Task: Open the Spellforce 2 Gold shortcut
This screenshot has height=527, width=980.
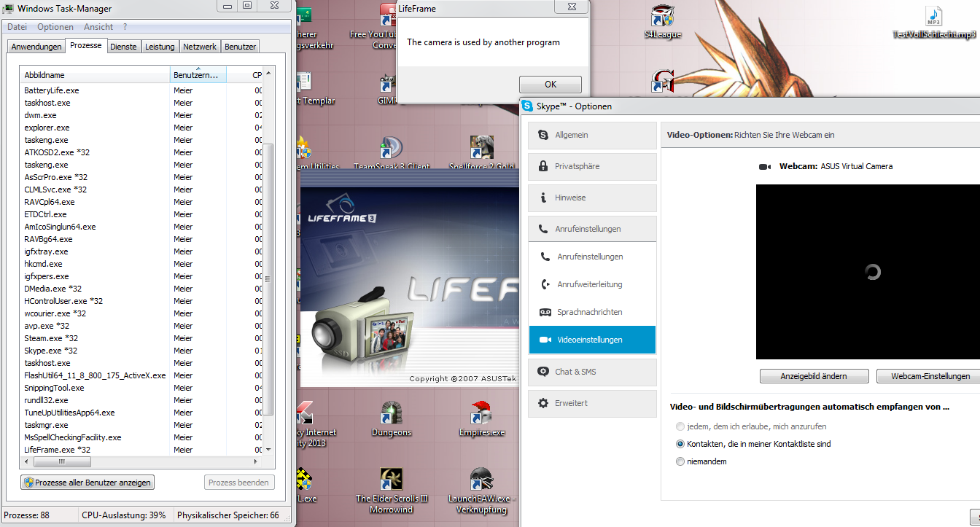Action: (481, 153)
